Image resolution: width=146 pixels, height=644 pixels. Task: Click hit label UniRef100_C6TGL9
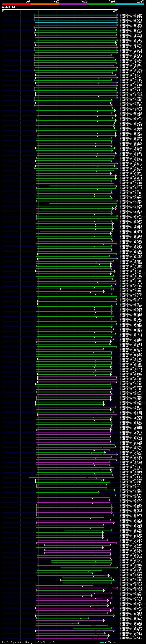click(131, 40)
